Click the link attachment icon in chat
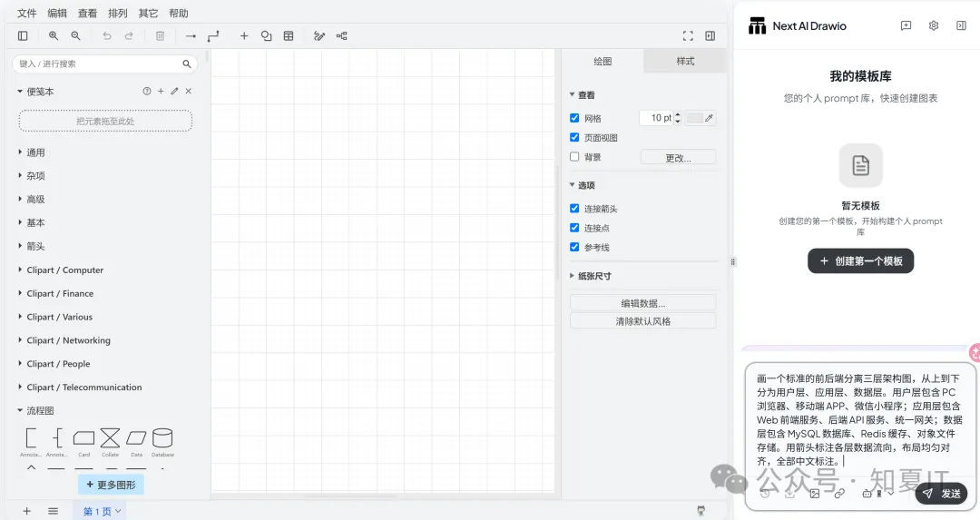This screenshot has height=520, width=980. point(839,493)
